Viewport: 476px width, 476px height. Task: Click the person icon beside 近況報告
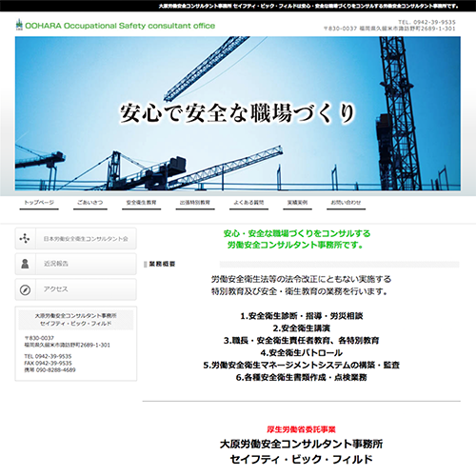click(25, 264)
